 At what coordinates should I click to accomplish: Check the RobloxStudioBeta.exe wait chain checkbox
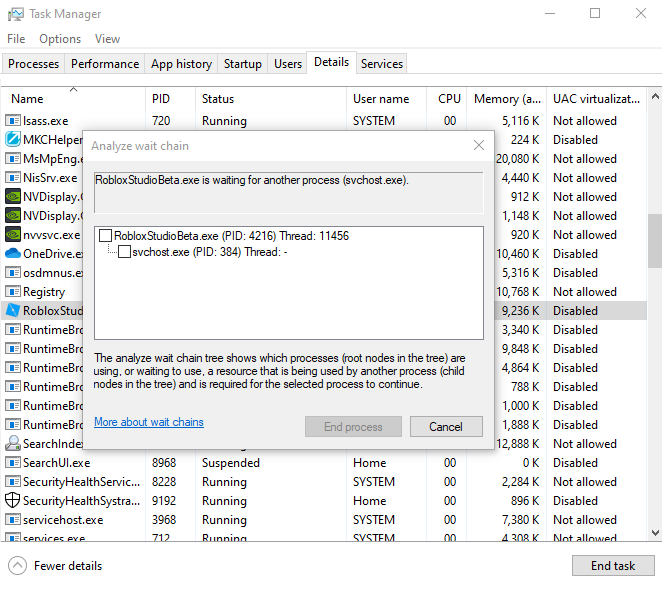105,236
